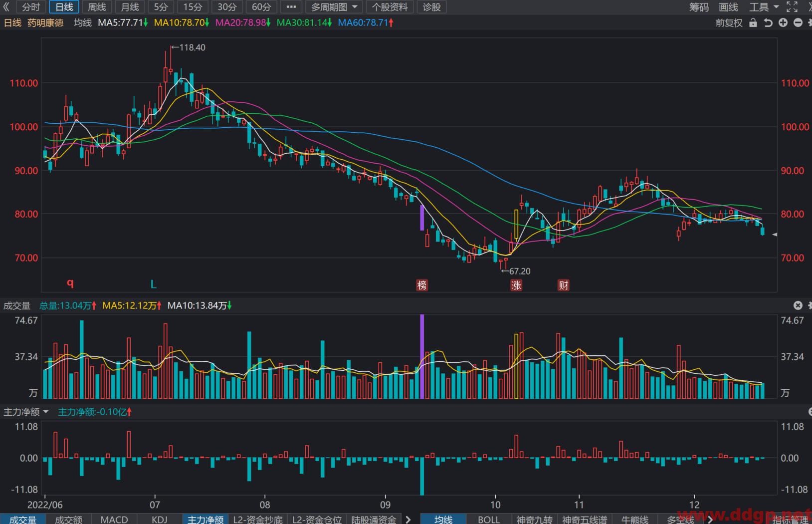
Task: Click the 财 marker on the chart
Action: point(564,285)
